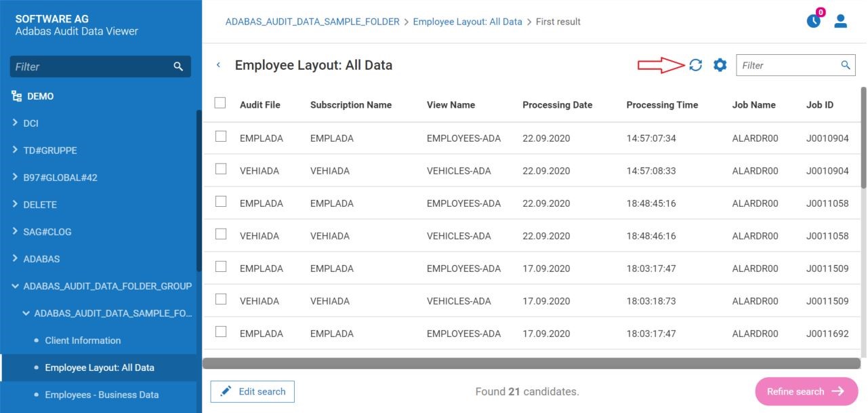Expand the DELETE tree node
Screen dimensions: 868x413
pyautogui.click(x=16, y=204)
